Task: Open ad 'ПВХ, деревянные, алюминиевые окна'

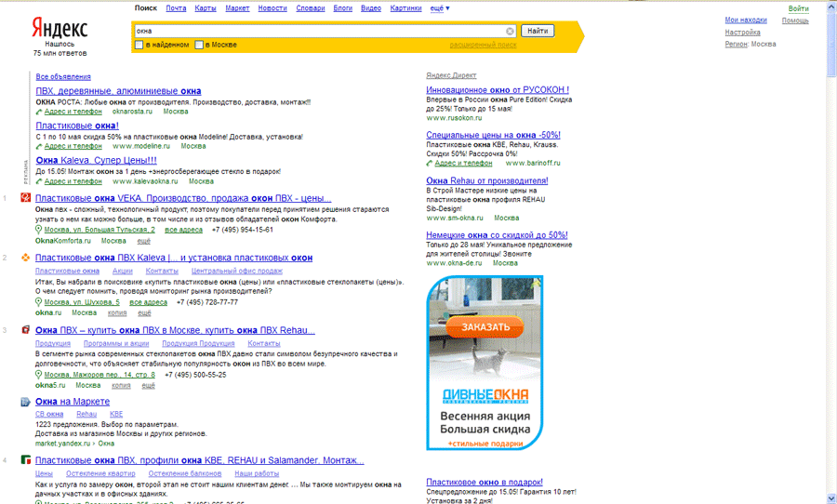Action: tap(118, 91)
